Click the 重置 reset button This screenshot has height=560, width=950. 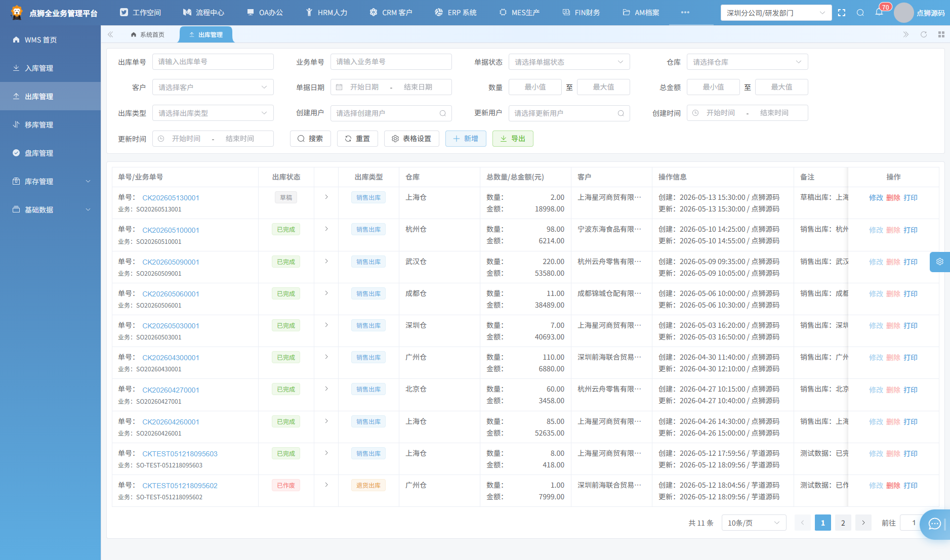[357, 139]
